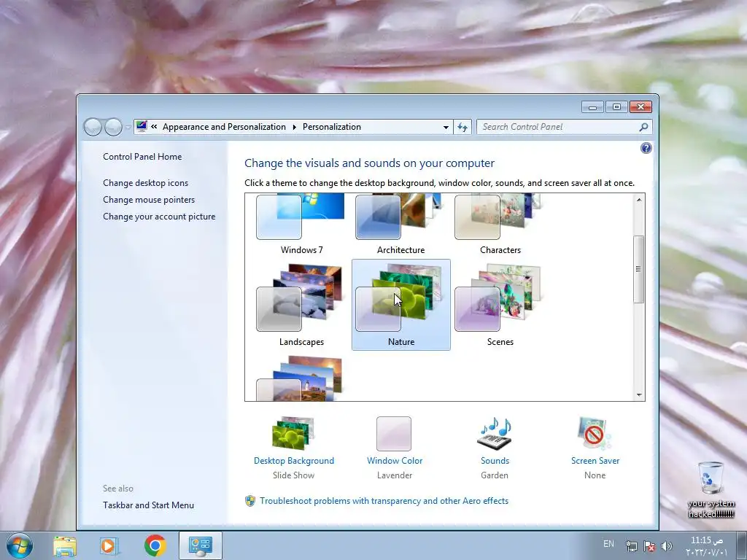Launch Google Chrome from taskbar
Screen dimensions: 747x560
pyautogui.click(x=155, y=545)
